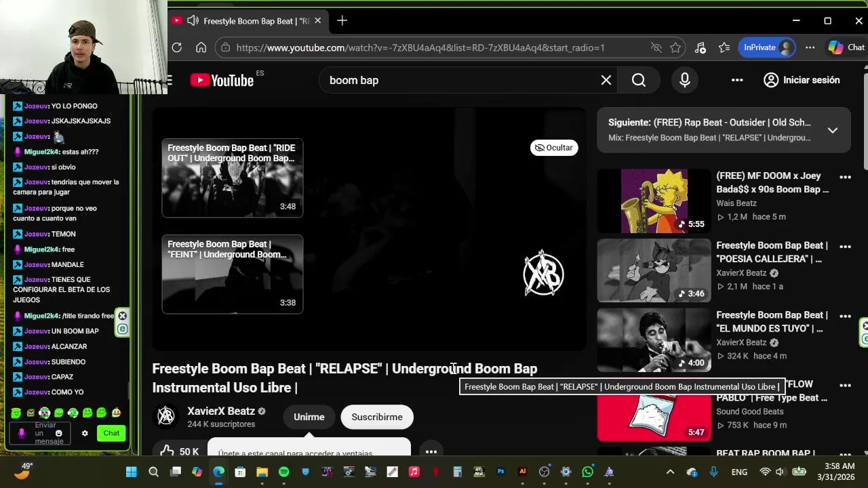
Task: Open options for MF DOOM video
Action: (x=845, y=177)
